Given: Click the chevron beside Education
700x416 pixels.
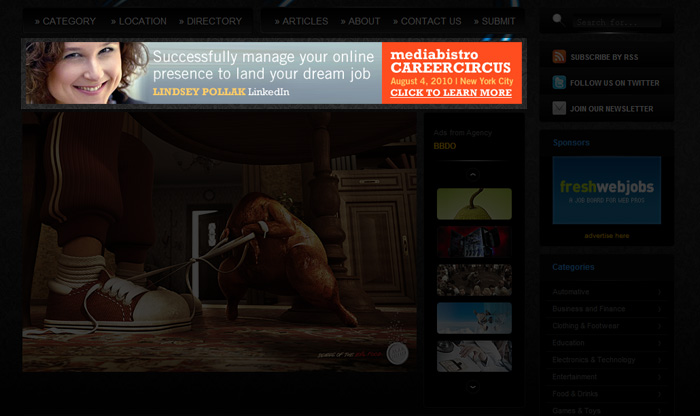Looking at the screenshot, I should 659,343.
